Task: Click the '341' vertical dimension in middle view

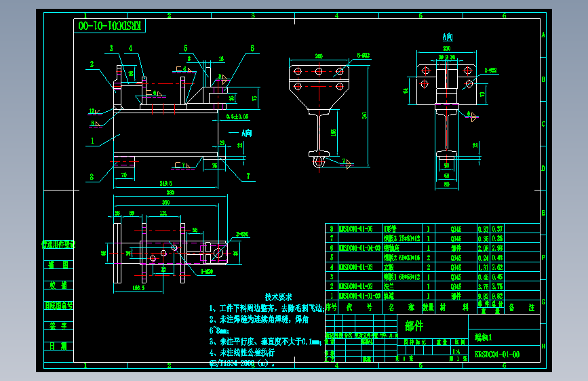Action: pos(364,115)
